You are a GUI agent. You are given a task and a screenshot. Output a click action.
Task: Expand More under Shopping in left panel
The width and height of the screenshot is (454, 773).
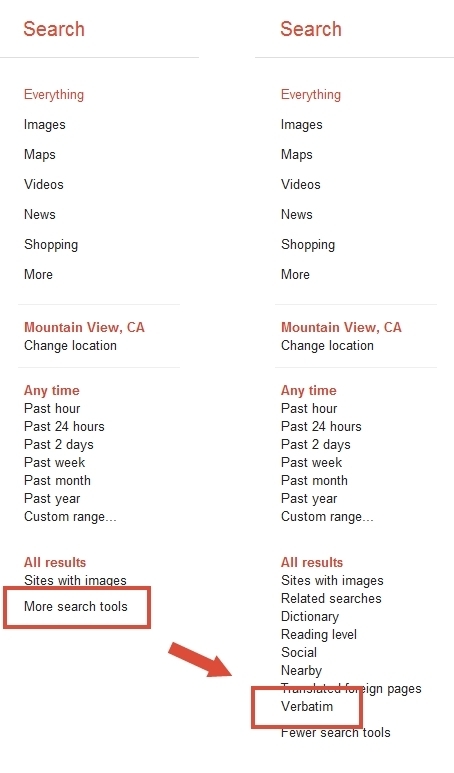(38, 274)
